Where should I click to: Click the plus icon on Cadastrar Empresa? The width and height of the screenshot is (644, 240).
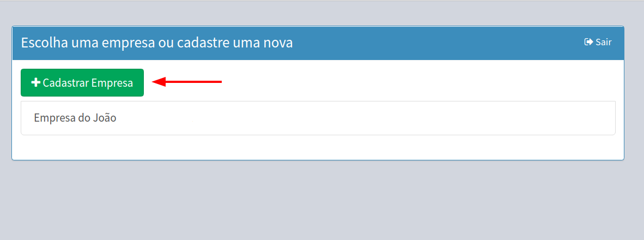point(36,83)
